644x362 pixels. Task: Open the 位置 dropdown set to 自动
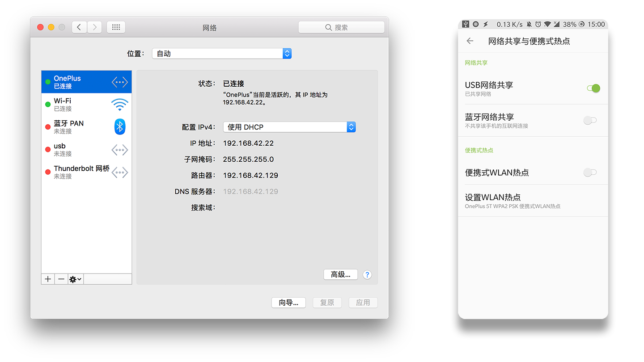click(221, 54)
